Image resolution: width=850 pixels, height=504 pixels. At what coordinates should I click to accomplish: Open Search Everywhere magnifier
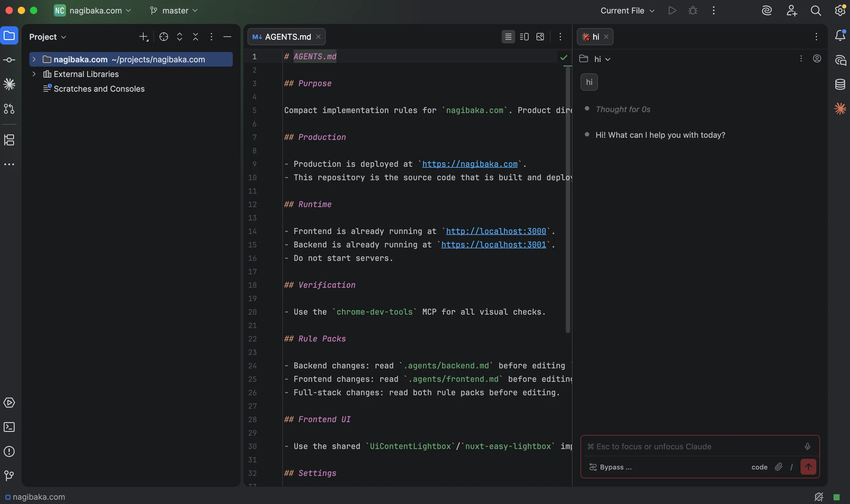click(x=816, y=10)
